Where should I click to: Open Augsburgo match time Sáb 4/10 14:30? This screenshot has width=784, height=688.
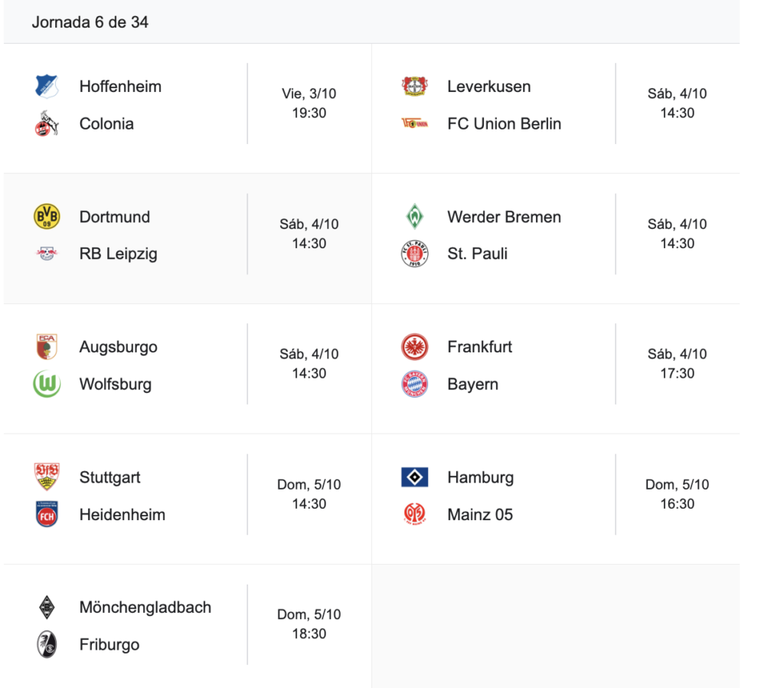click(309, 364)
